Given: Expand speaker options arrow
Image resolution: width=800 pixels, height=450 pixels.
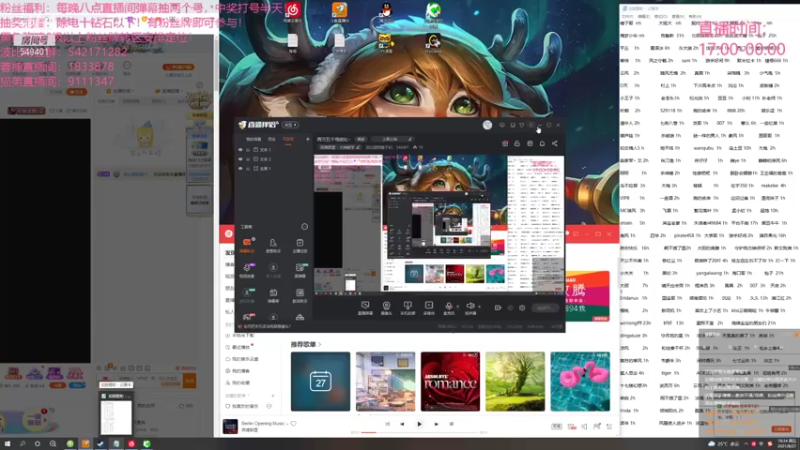Looking at the screenshot, I should (x=479, y=306).
